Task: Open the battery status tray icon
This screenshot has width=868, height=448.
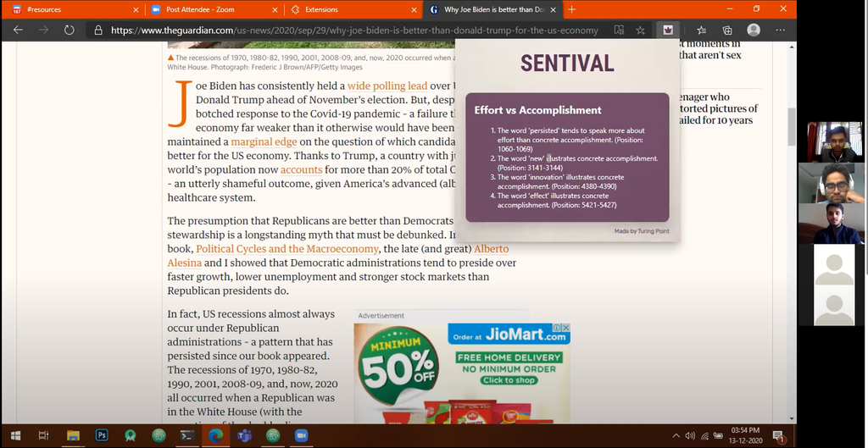Action: point(719,436)
